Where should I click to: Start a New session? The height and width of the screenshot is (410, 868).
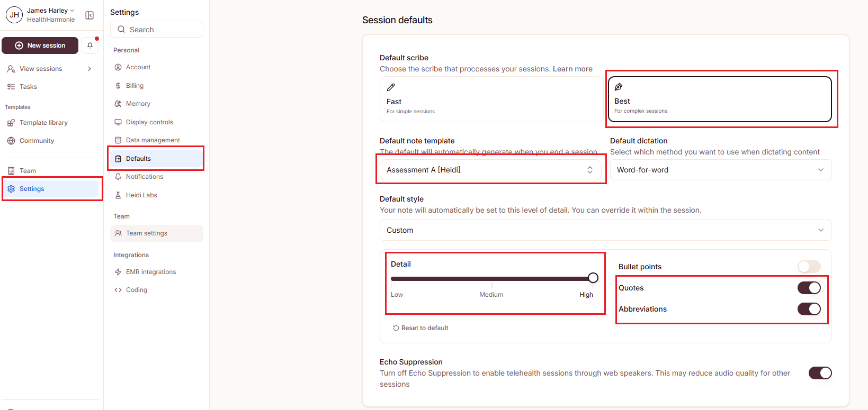(40, 45)
